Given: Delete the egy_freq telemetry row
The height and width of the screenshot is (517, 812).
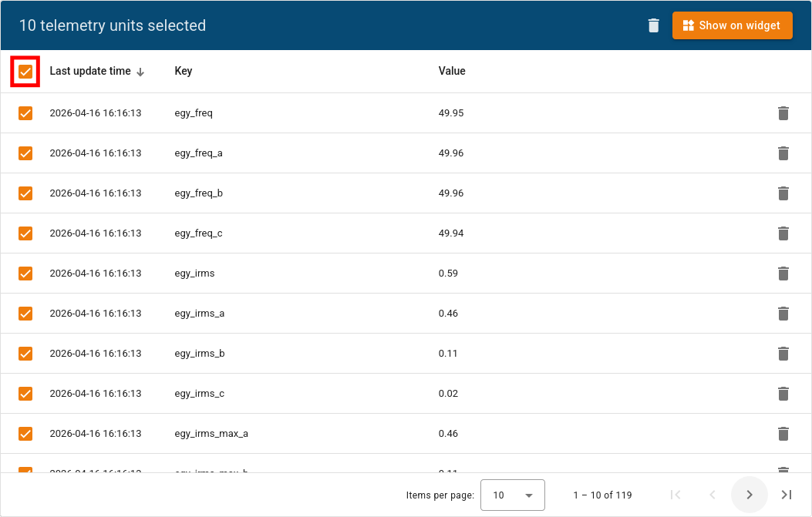Looking at the screenshot, I should point(783,113).
